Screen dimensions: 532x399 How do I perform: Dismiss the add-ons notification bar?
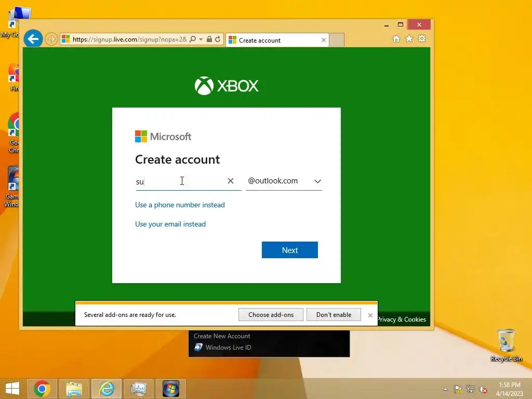click(370, 315)
